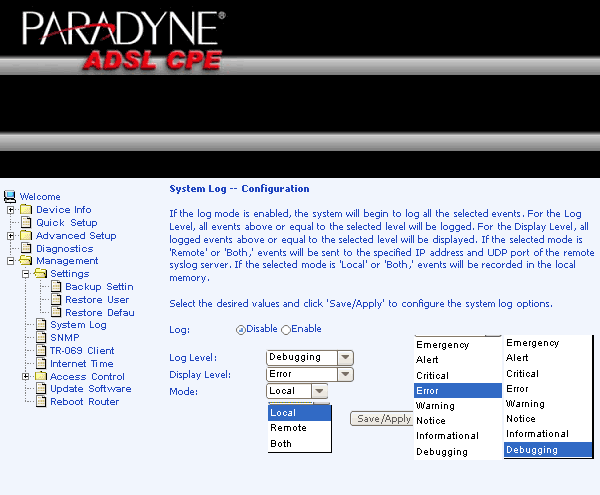
Task: Open the TR-069 Client link
Action: point(82,350)
